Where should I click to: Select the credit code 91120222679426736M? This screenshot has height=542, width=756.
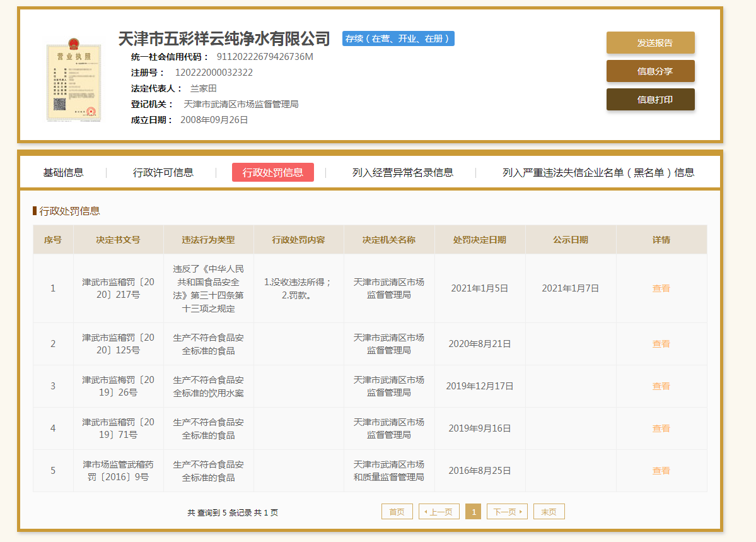coord(265,57)
